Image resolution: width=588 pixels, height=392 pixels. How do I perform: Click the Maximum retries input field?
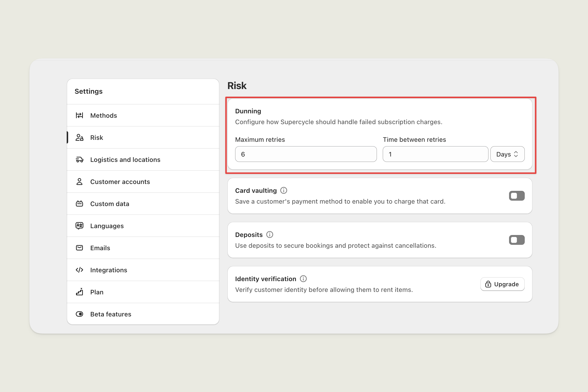tap(305, 154)
